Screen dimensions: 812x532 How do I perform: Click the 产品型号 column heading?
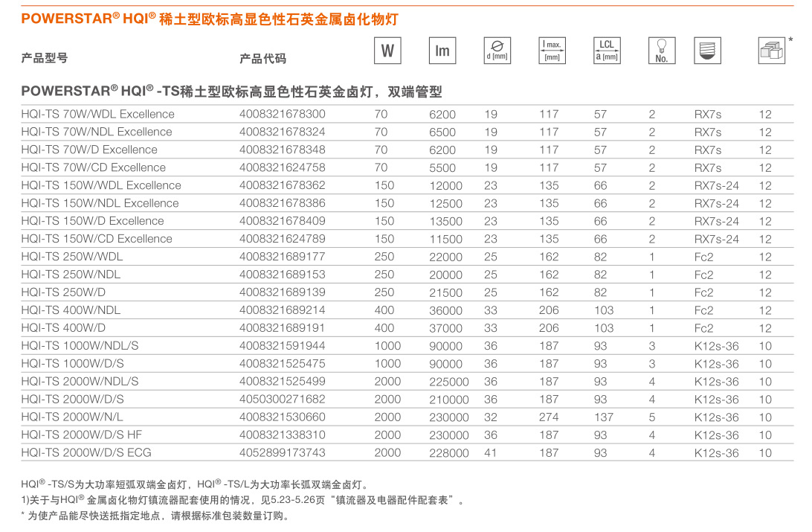coord(45,58)
